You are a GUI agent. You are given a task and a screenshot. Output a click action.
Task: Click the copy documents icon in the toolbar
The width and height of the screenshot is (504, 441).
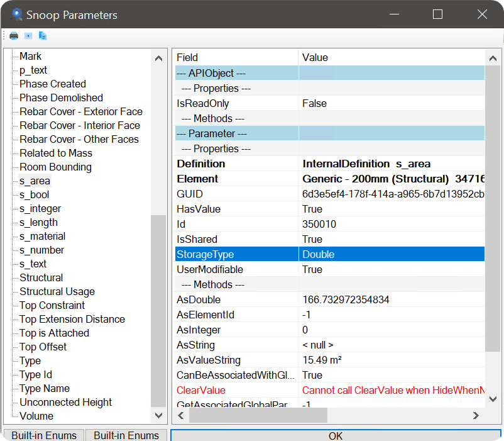pyautogui.click(x=43, y=36)
